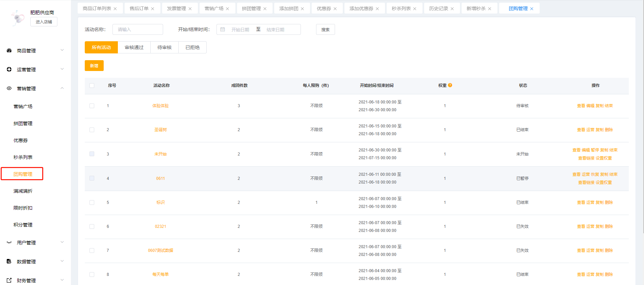Image resolution: width=644 pixels, height=285 pixels.
Task: Click the 权重 help question icon
Action: tap(450, 85)
